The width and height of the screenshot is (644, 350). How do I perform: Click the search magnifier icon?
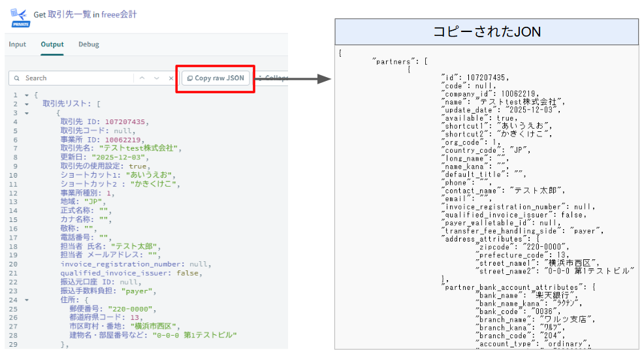(17, 78)
